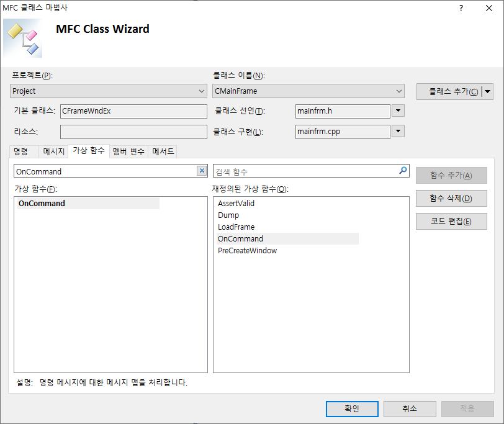The height and width of the screenshot is (424, 504).
Task: Open the mainfrm.h declaration dropdown arrow
Action: click(x=398, y=111)
